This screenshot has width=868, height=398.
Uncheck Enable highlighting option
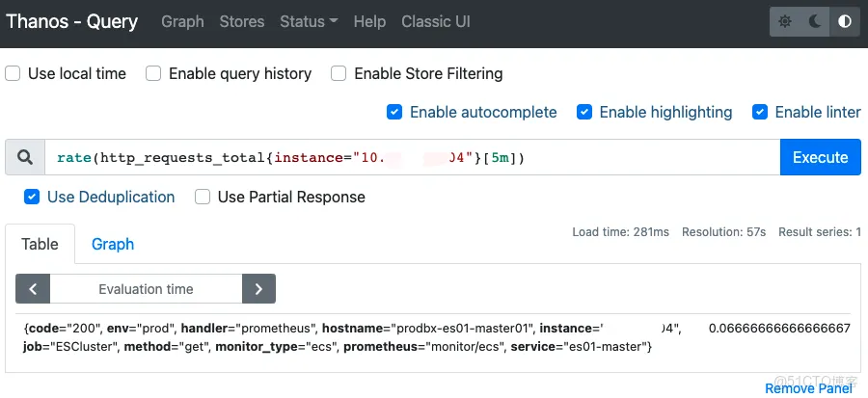coord(584,112)
